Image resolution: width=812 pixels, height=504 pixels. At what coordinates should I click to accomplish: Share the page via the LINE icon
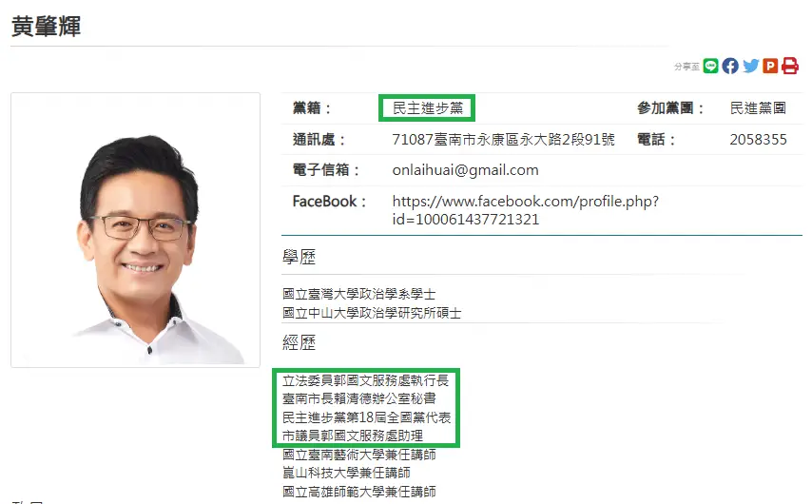pyautogui.click(x=710, y=66)
